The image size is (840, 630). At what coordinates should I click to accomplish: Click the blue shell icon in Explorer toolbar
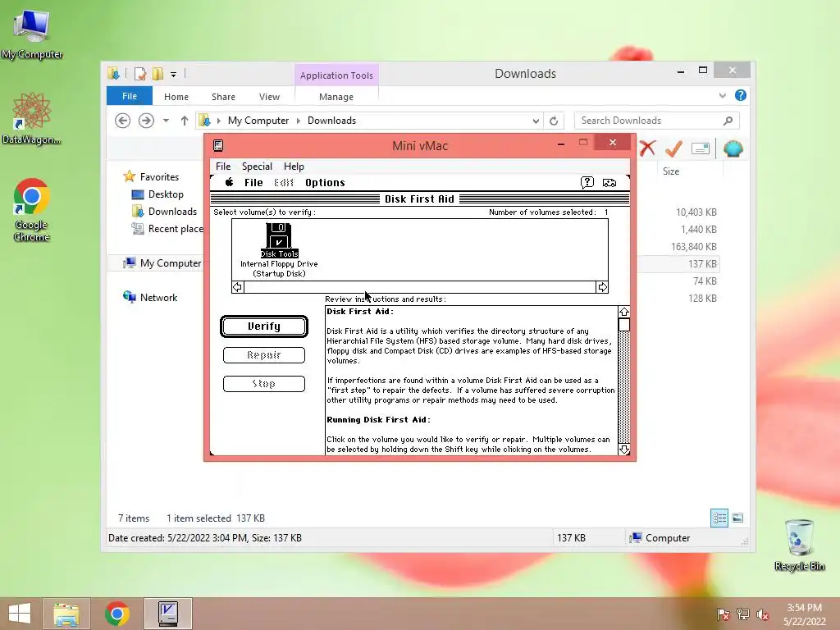[x=733, y=148]
